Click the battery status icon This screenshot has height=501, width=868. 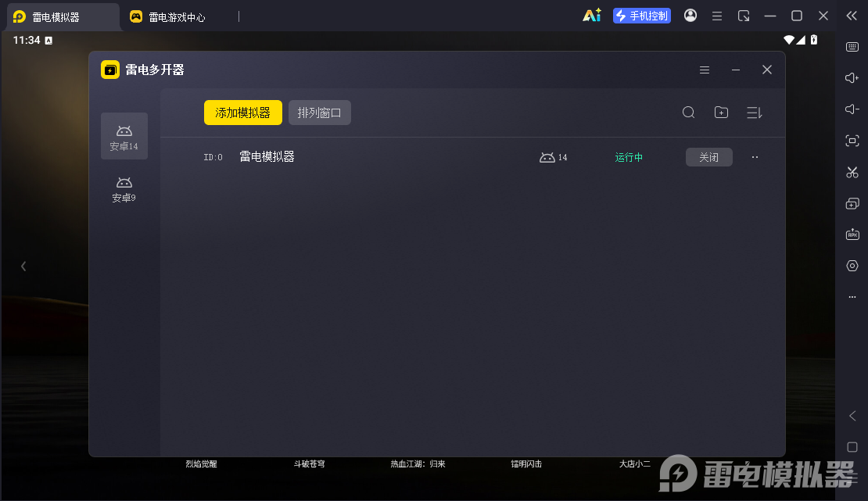point(814,40)
